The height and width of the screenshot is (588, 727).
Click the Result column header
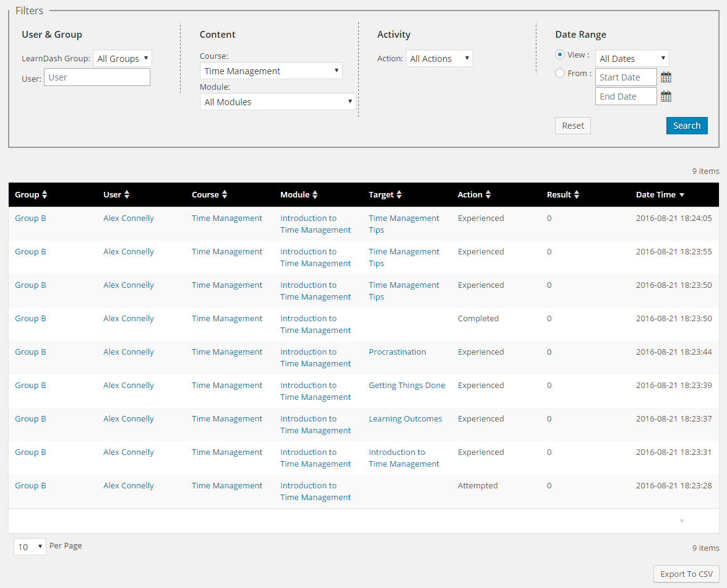coord(559,195)
